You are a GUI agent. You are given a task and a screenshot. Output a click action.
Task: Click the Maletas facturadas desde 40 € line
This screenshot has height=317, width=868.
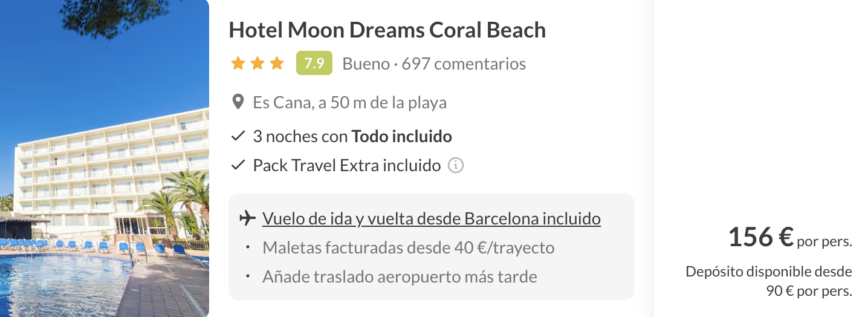(409, 247)
